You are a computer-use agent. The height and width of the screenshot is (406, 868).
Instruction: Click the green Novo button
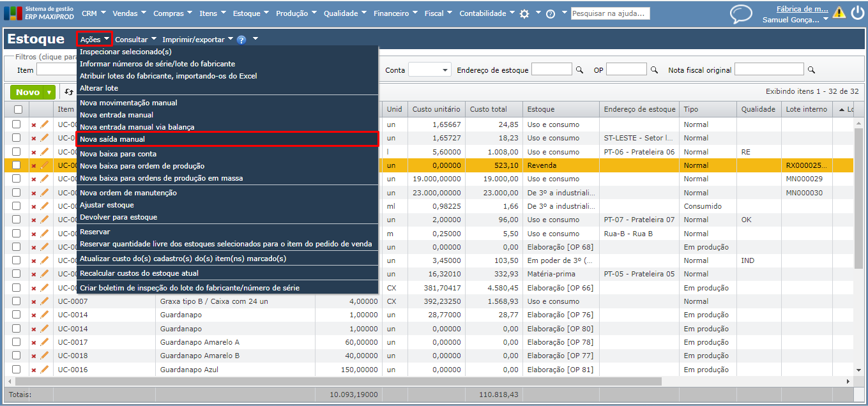pos(27,93)
